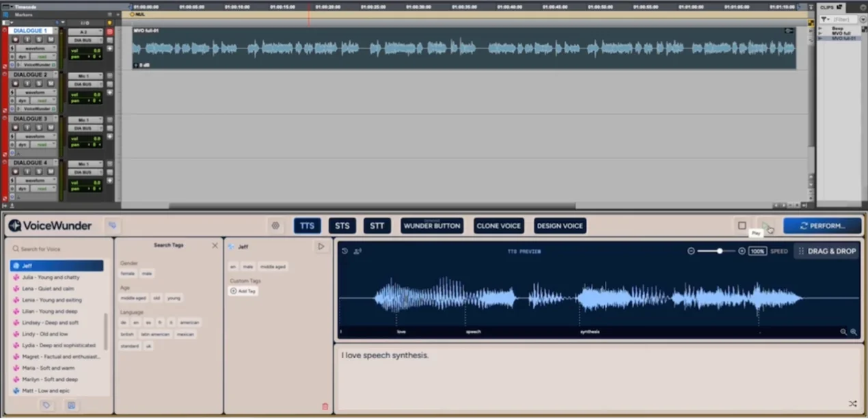The width and height of the screenshot is (868, 419).
Task: Toggle the 'female' gender tag filter
Action: pos(128,273)
